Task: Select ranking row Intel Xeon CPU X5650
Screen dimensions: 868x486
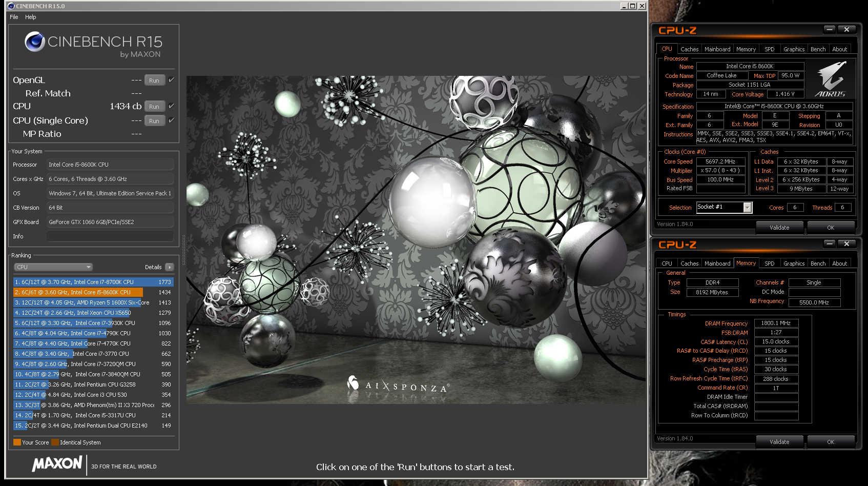Action: click(93, 313)
